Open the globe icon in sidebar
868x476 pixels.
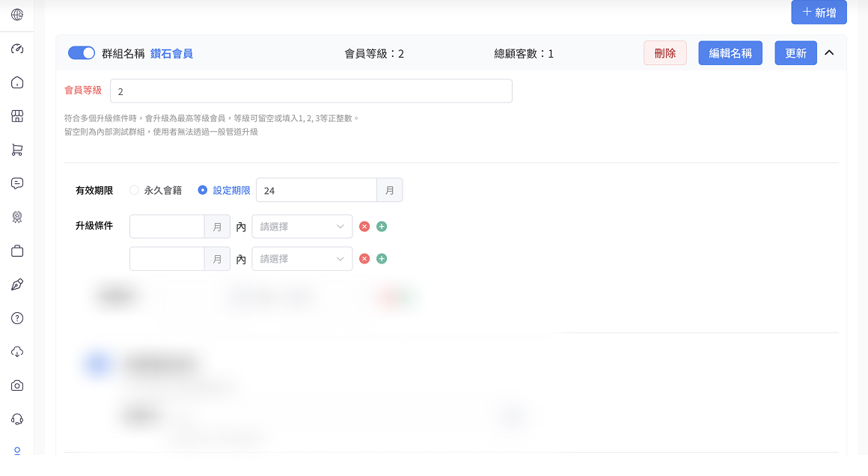pyautogui.click(x=16, y=15)
